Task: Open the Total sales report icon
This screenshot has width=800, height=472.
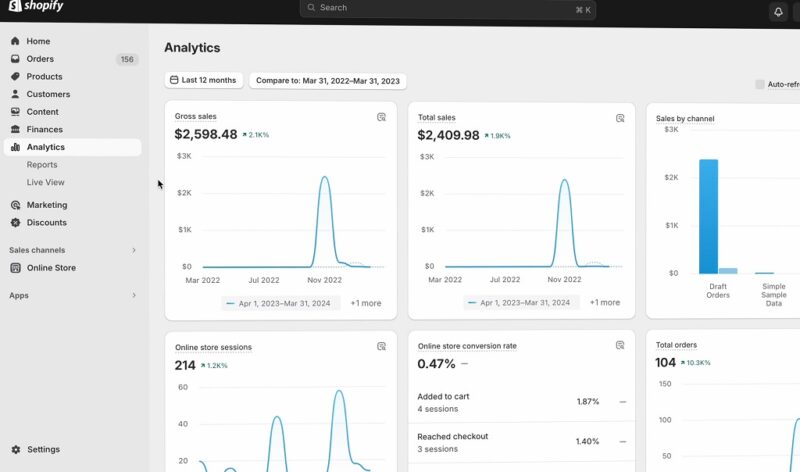Action: click(x=620, y=117)
